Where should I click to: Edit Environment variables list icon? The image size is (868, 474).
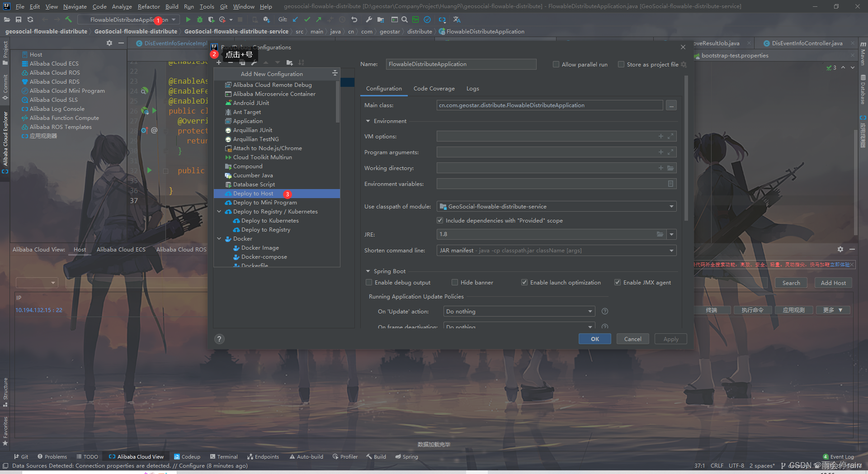point(670,184)
